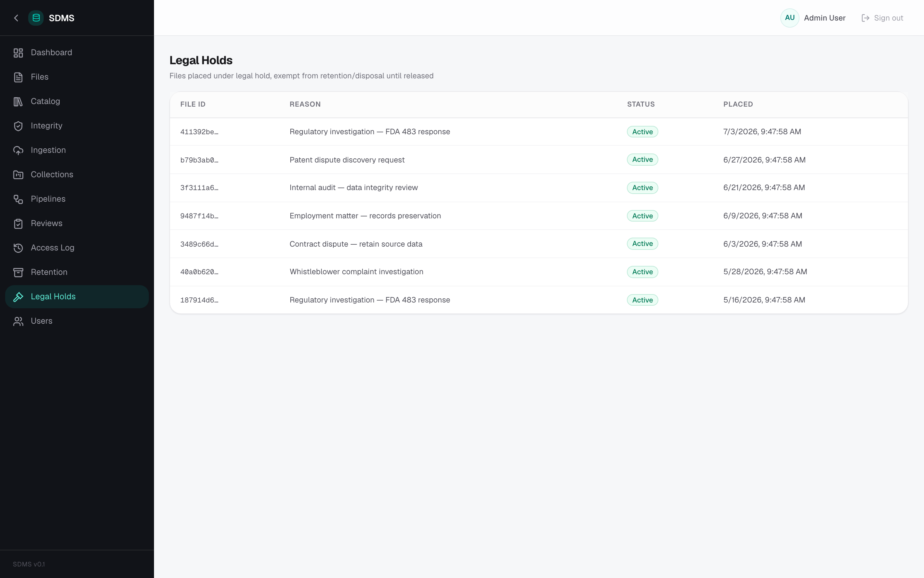
Task: Open the Access Log page
Action: coord(77,248)
